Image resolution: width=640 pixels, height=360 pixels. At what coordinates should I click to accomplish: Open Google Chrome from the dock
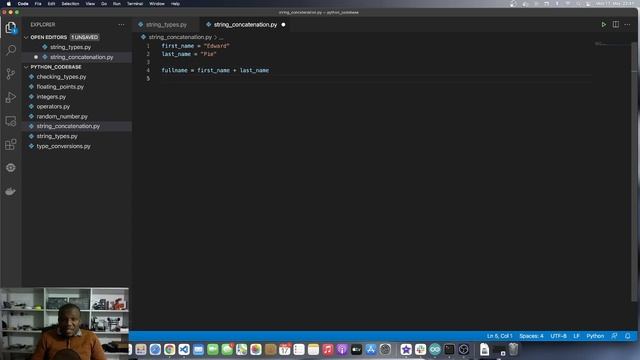point(169,349)
